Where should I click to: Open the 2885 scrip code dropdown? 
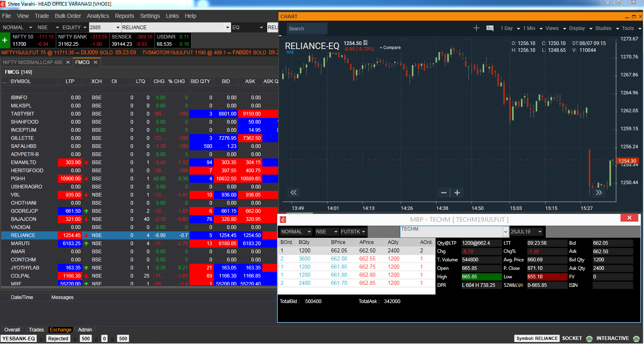point(118,28)
